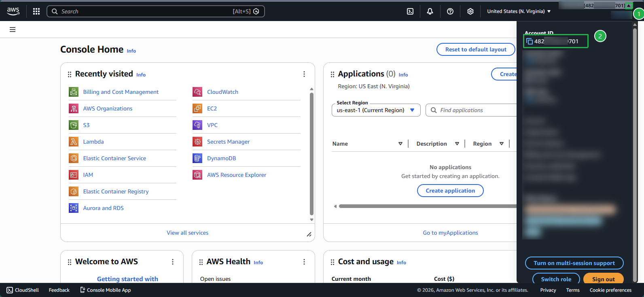Click the Secrets Manager service icon
The width and height of the screenshot is (644, 297).
pyautogui.click(x=197, y=142)
